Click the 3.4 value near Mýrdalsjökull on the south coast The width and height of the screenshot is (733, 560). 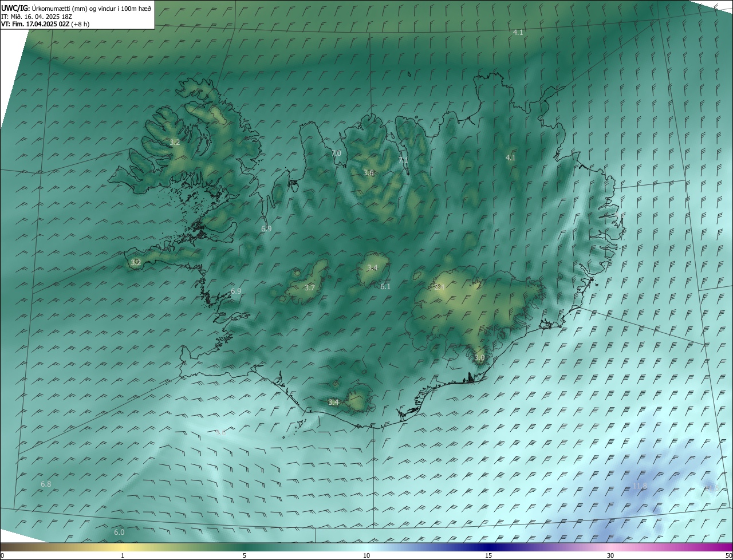point(333,403)
